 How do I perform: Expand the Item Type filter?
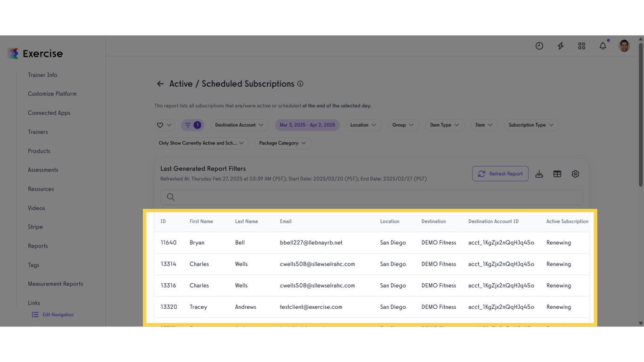click(x=445, y=125)
